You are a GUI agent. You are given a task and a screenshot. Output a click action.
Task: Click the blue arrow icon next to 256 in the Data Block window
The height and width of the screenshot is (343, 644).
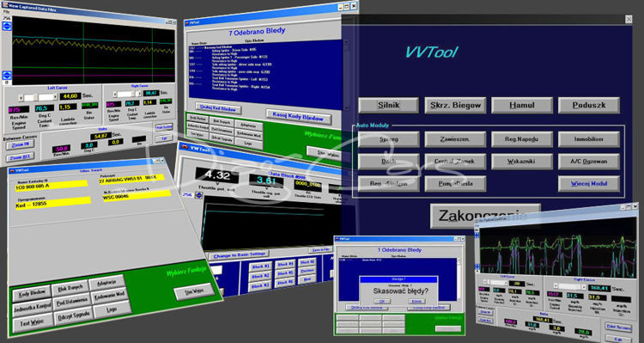(198, 195)
